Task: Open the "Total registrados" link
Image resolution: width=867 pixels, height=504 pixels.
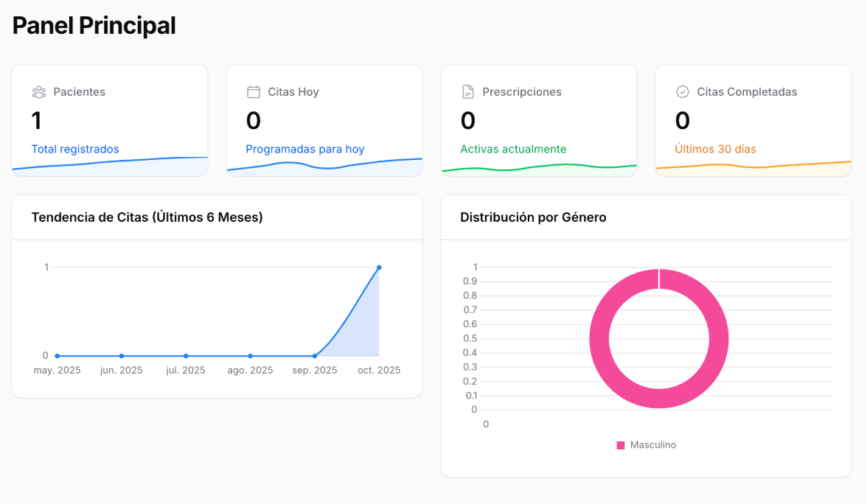Action: pyautogui.click(x=74, y=149)
